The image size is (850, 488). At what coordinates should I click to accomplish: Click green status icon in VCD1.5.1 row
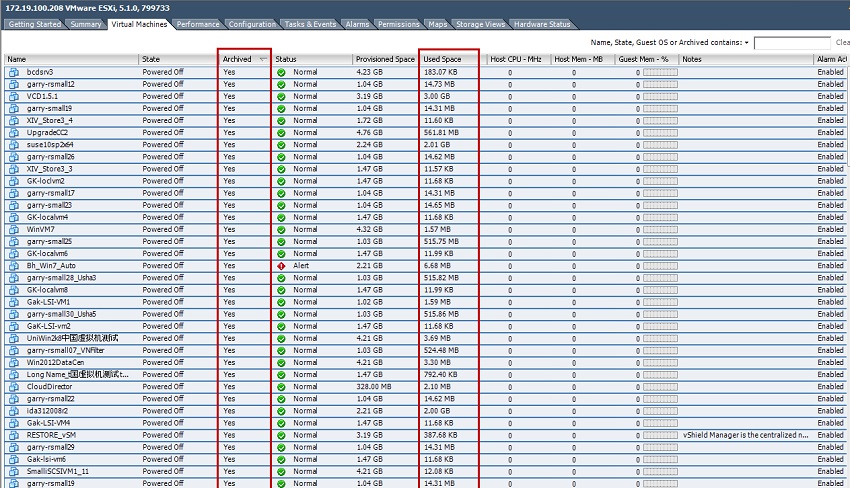281,97
